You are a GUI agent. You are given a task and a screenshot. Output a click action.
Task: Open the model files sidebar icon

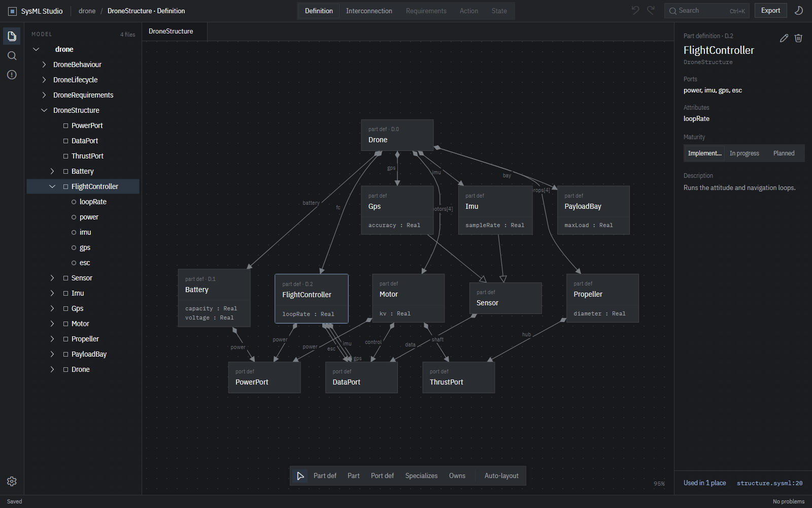tap(12, 36)
